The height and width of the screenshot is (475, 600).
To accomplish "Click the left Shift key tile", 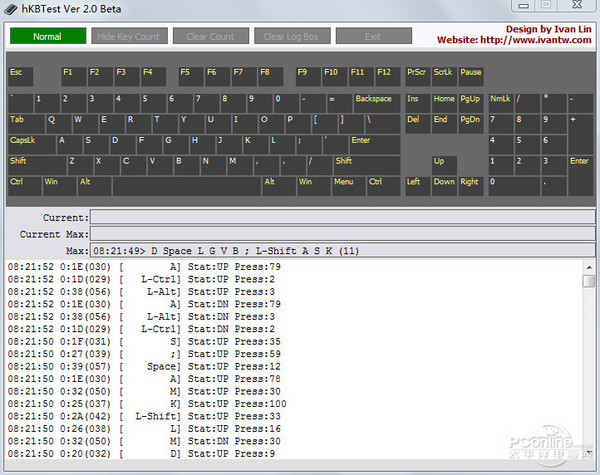I will (x=38, y=165).
